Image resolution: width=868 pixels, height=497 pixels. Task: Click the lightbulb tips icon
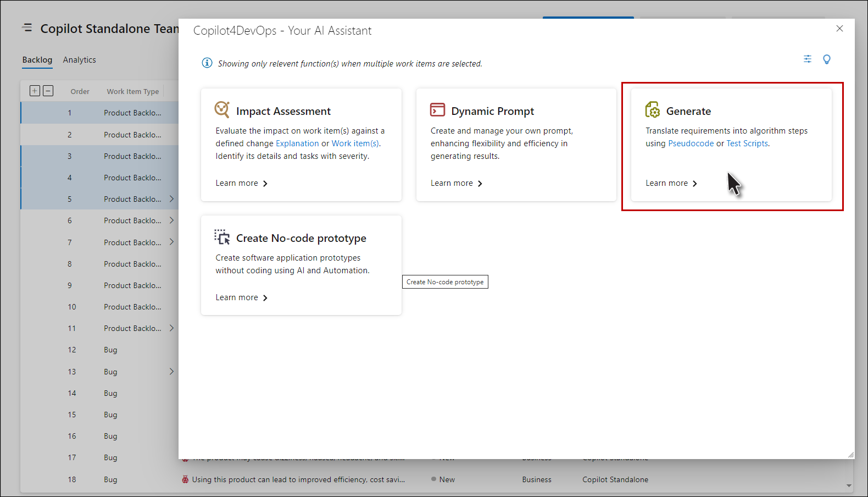827,59
